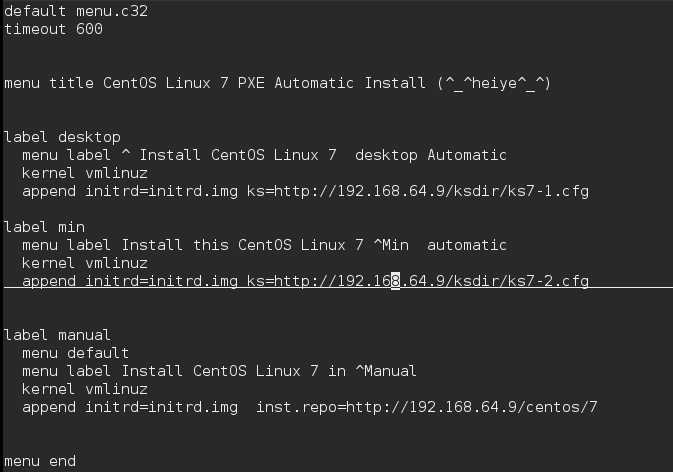This screenshot has height=472, width=673.
Task: Click the 'label min' line
Action: point(44,227)
